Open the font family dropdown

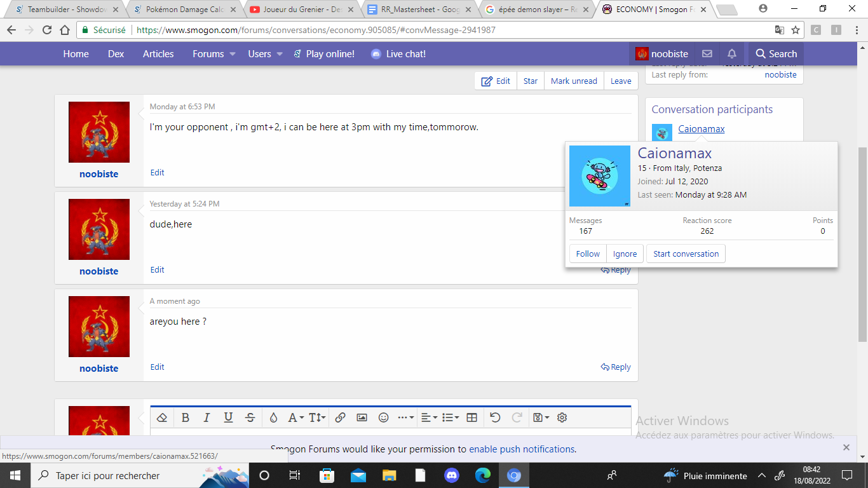tap(295, 417)
